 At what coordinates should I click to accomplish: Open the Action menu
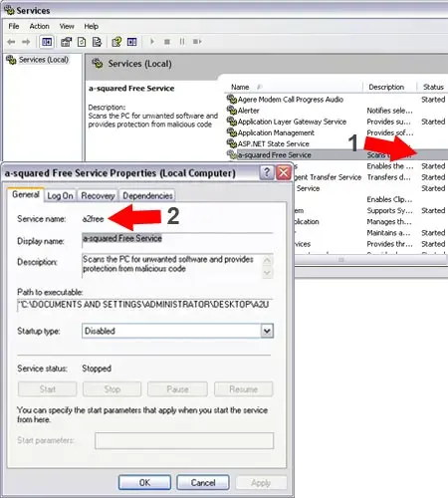(x=40, y=26)
